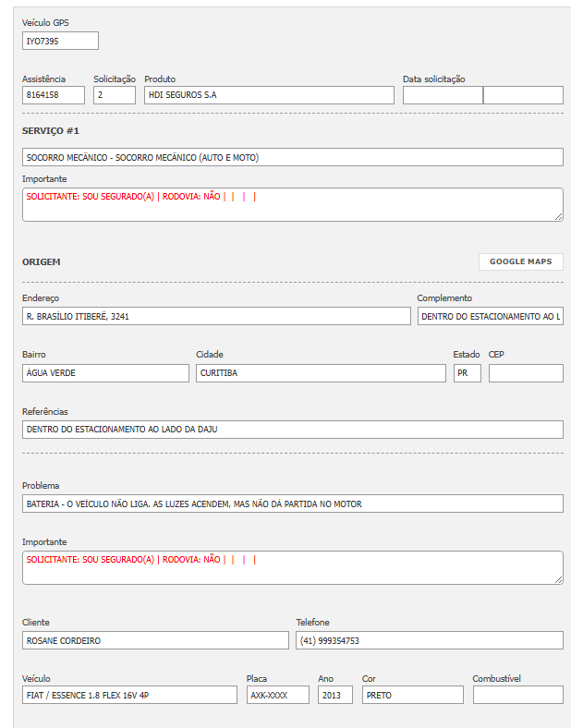Screen dimensions: 571x728
Task: Select the Assistência number field
Action: [54, 95]
